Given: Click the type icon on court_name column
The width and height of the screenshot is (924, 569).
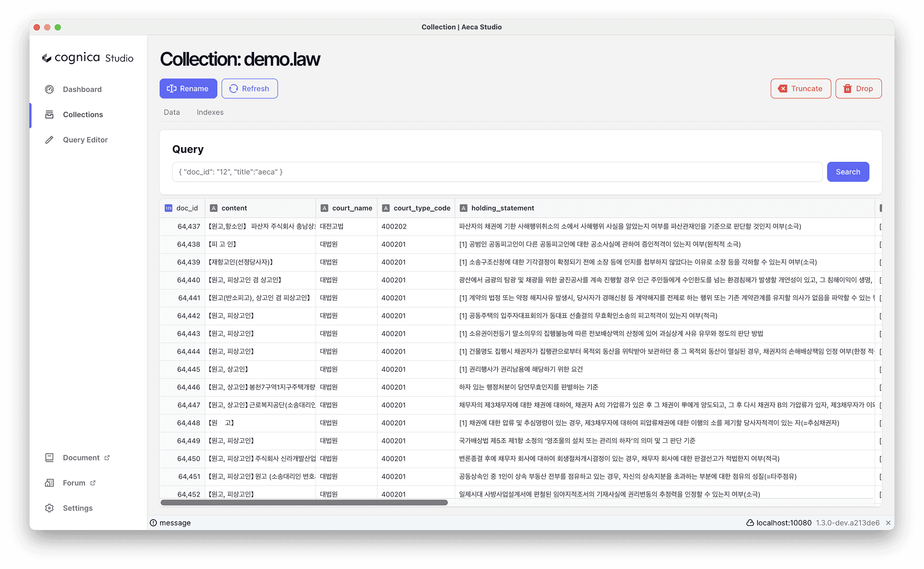Looking at the screenshot, I should tap(324, 208).
